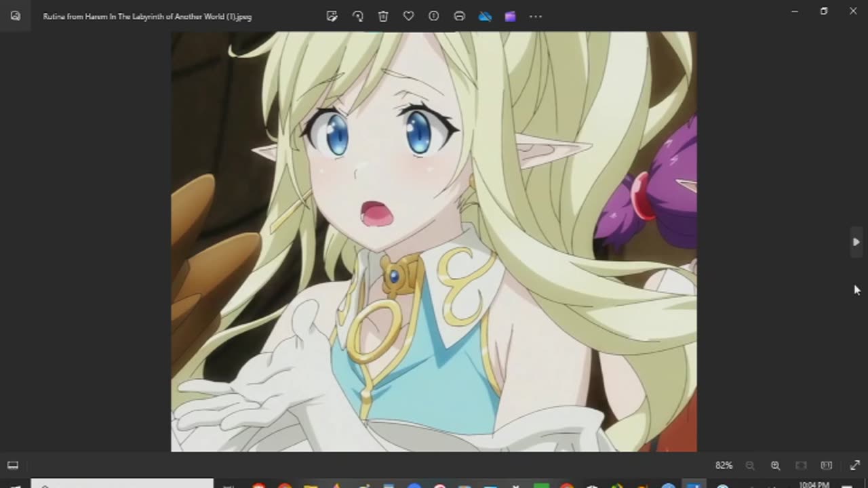Print the image using the printer icon

pos(459,16)
